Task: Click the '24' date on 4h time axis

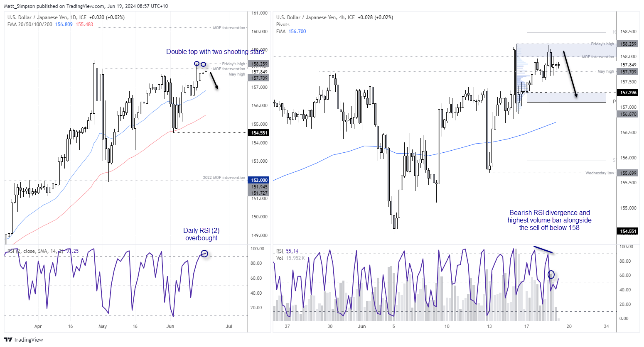Action: click(606, 326)
